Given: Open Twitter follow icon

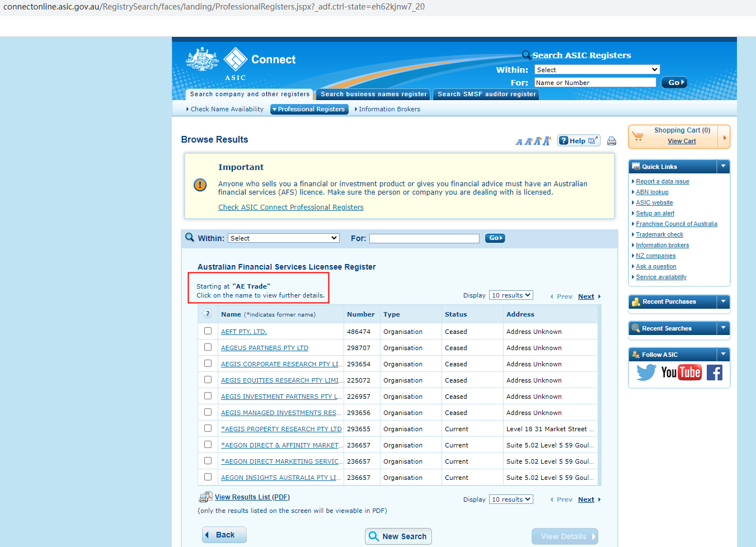Looking at the screenshot, I should coord(646,372).
